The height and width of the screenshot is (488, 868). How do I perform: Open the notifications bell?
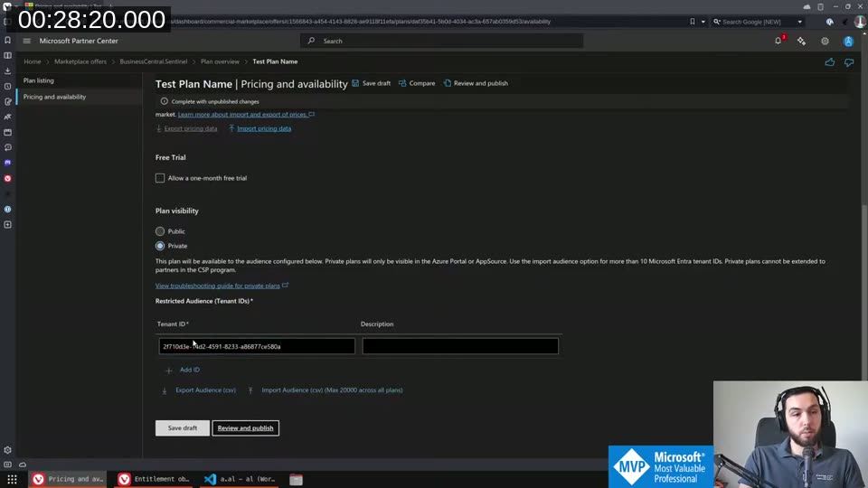(778, 41)
